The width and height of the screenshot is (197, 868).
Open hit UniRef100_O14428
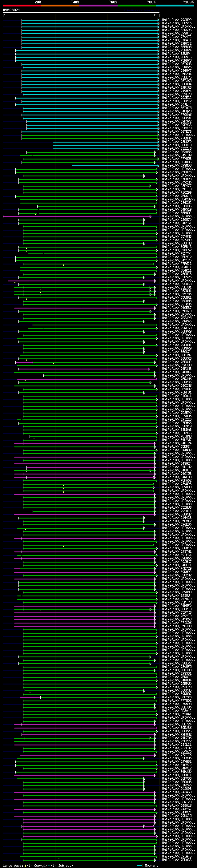[177, 518]
